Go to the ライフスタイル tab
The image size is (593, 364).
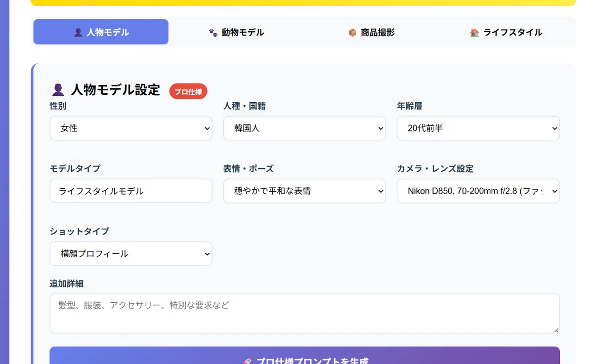(x=507, y=32)
